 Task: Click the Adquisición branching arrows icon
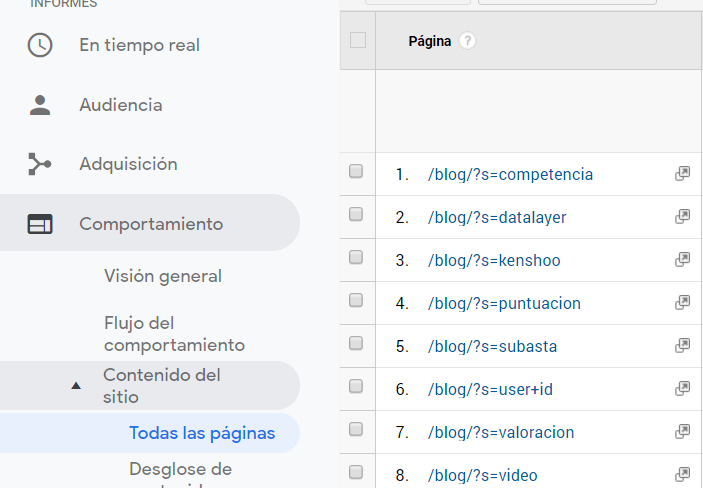pyautogui.click(x=40, y=164)
